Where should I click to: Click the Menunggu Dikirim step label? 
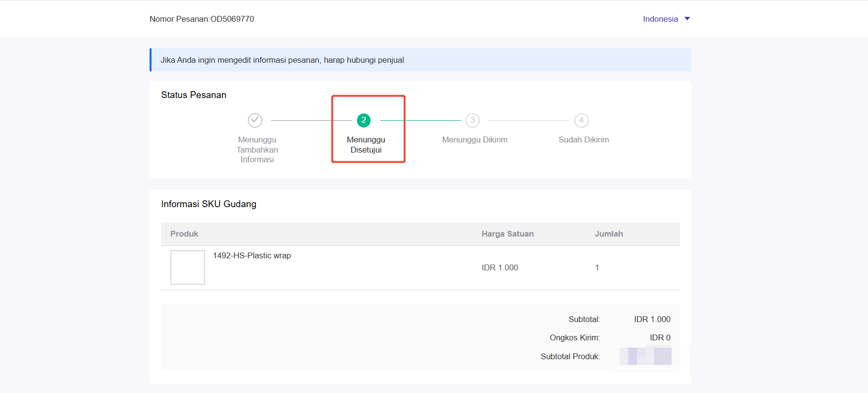475,140
